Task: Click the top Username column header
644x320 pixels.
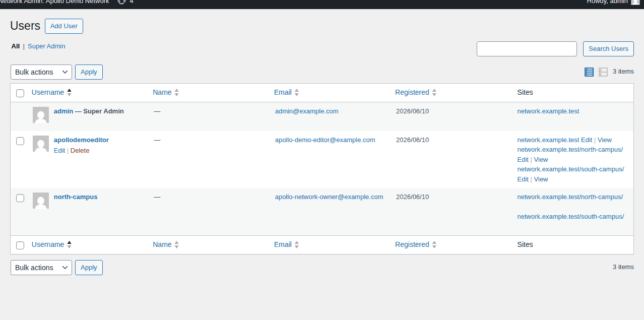Action: click(48, 92)
